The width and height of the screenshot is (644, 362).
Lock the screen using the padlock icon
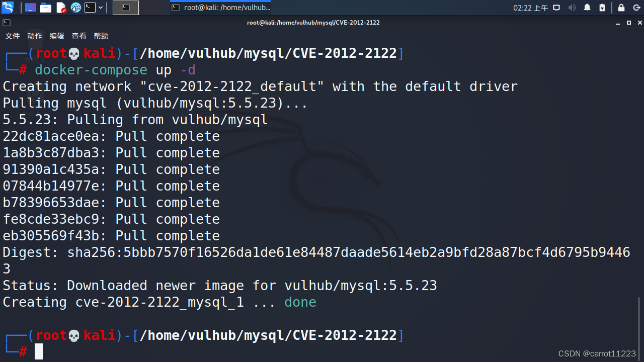621,7
